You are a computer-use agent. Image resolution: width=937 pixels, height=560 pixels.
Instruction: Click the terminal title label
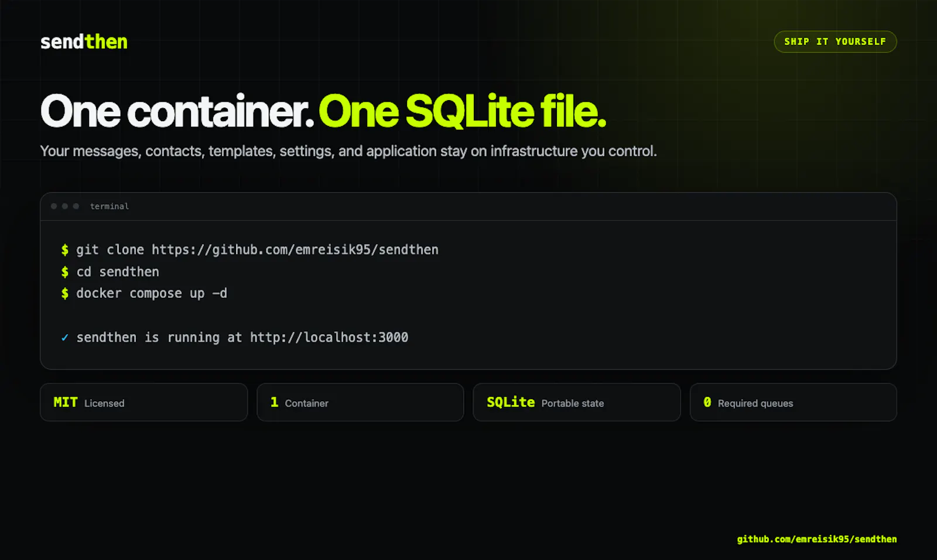tap(110, 206)
